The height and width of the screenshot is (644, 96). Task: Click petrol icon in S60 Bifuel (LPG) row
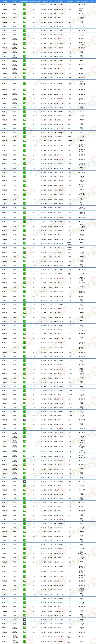(25, 244)
